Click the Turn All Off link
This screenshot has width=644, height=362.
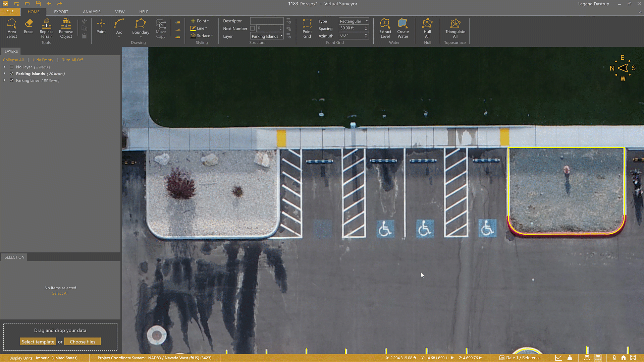click(72, 60)
